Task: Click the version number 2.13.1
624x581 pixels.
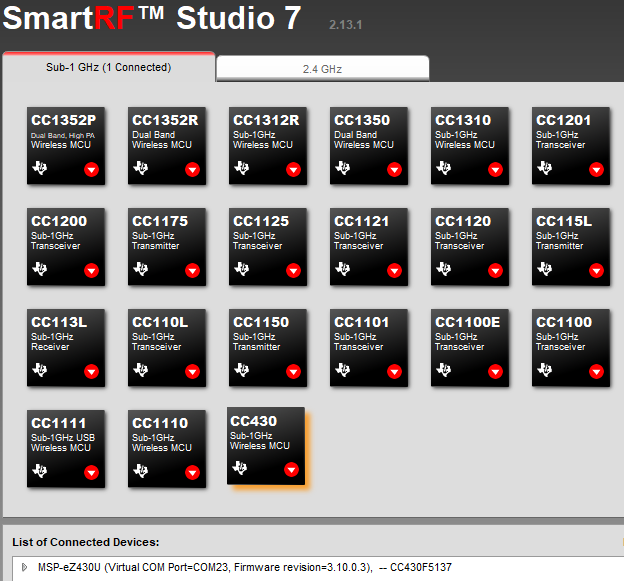Action: [345, 25]
